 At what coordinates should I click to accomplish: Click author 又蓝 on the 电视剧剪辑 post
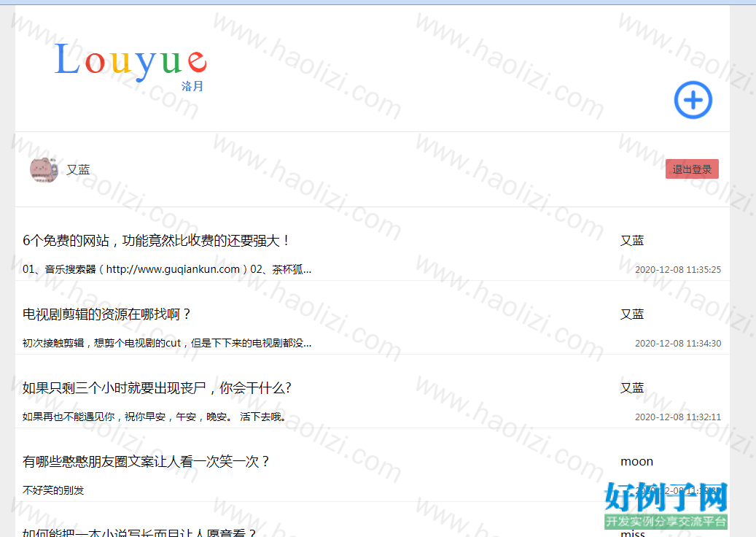click(x=632, y=314)
